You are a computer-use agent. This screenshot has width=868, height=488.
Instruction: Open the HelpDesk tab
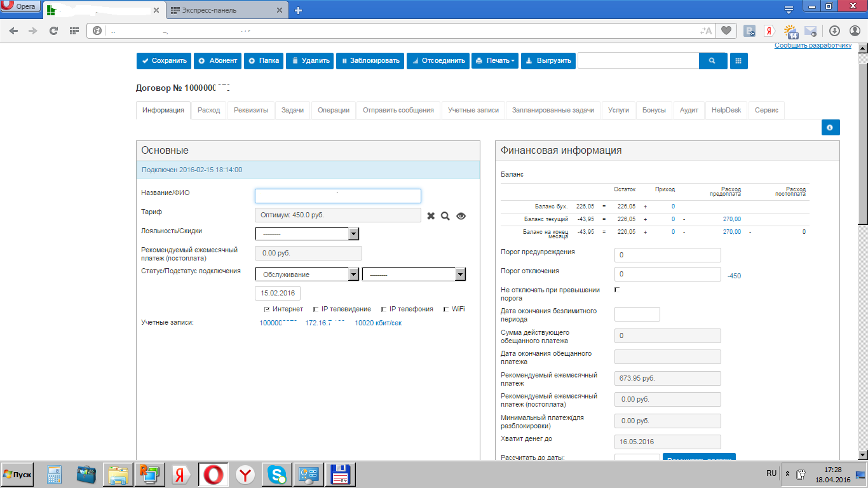[x=726, y=110]
